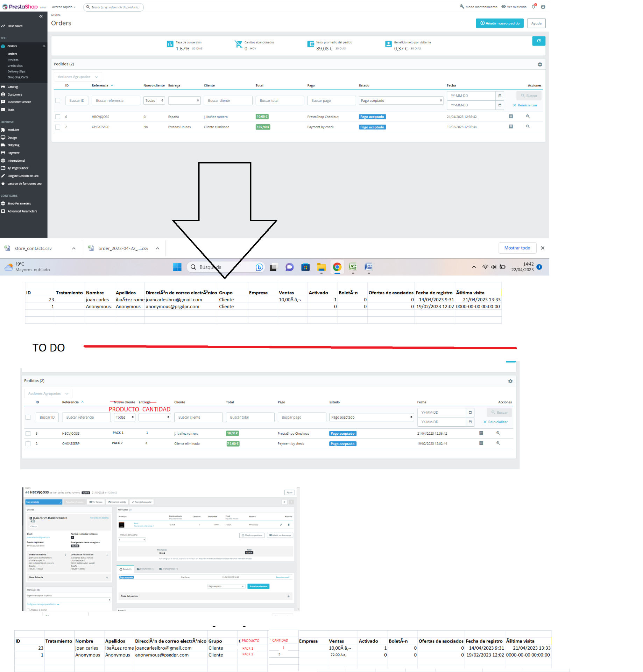Viewport: 643px width, 672px height.
Task: Open Acciones Agrupadas dropdown in lower mockup
Action: (48, 393)
